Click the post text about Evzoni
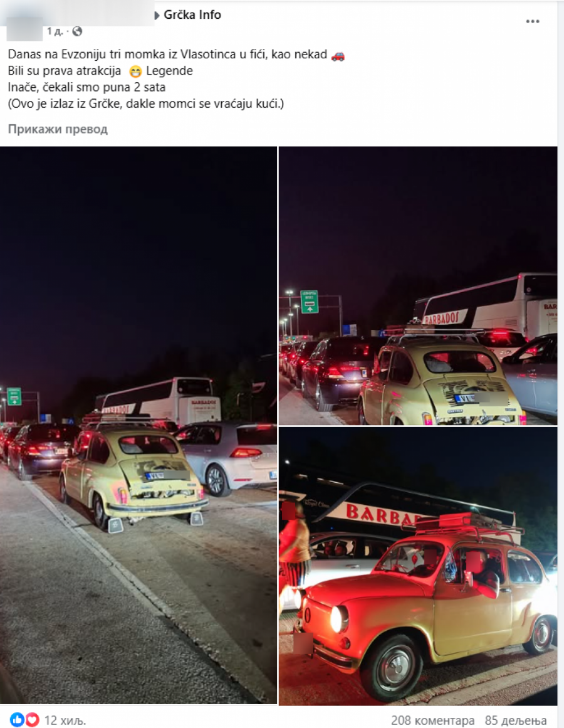The height and width of the screenshot is (728, 564). tap(176, 79)
